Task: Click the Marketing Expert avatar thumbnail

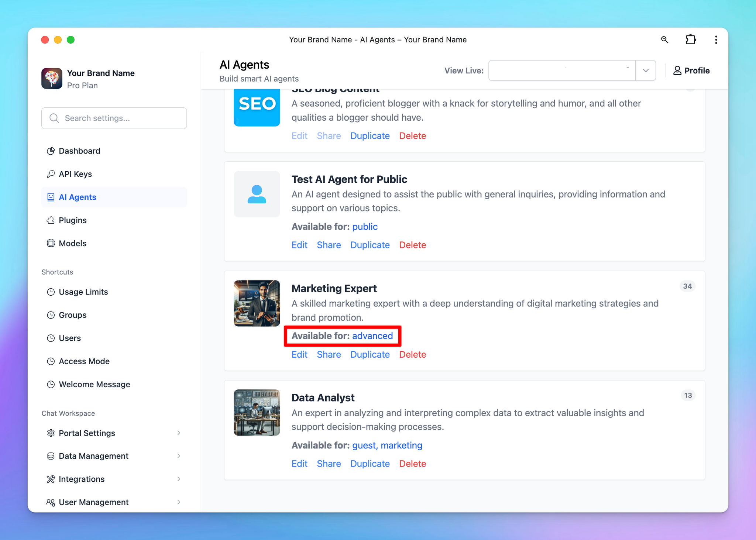Action: pos(257,303)
